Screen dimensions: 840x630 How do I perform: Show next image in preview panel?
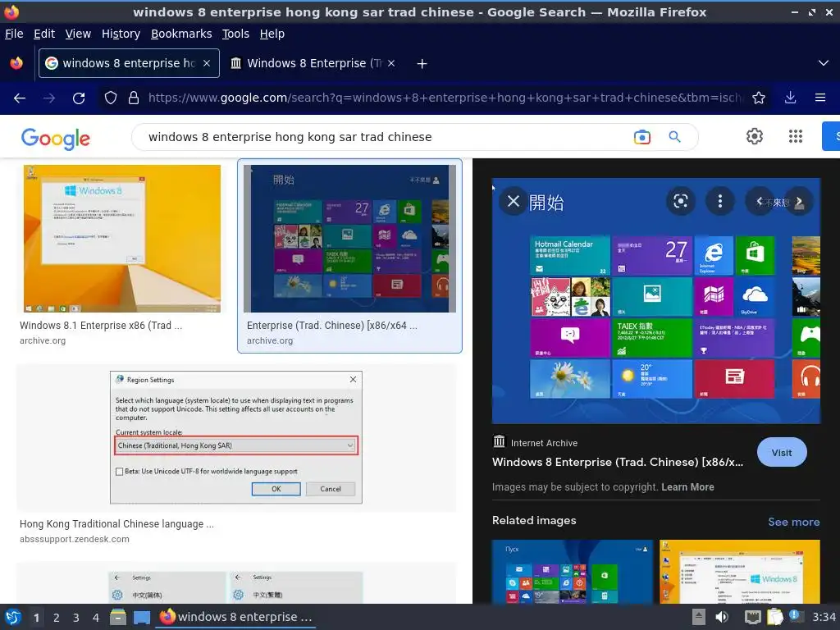click(x=799, y=202)
